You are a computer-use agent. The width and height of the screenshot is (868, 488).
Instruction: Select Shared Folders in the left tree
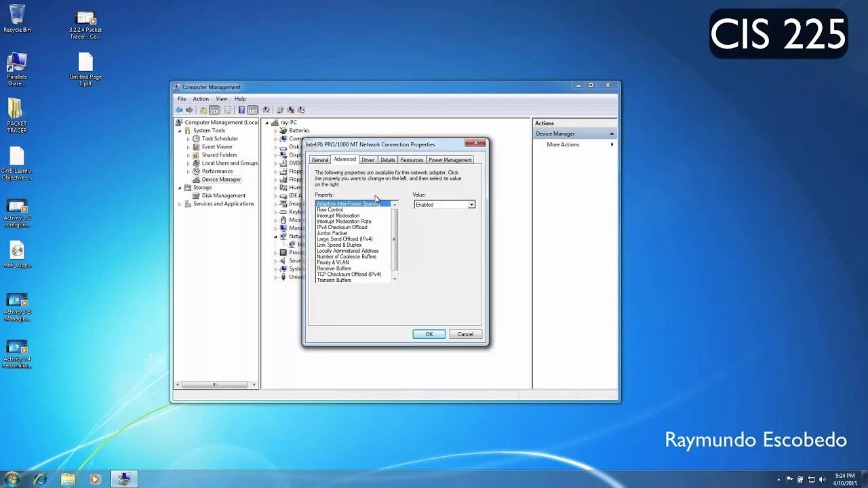click(x=219, y=155)
